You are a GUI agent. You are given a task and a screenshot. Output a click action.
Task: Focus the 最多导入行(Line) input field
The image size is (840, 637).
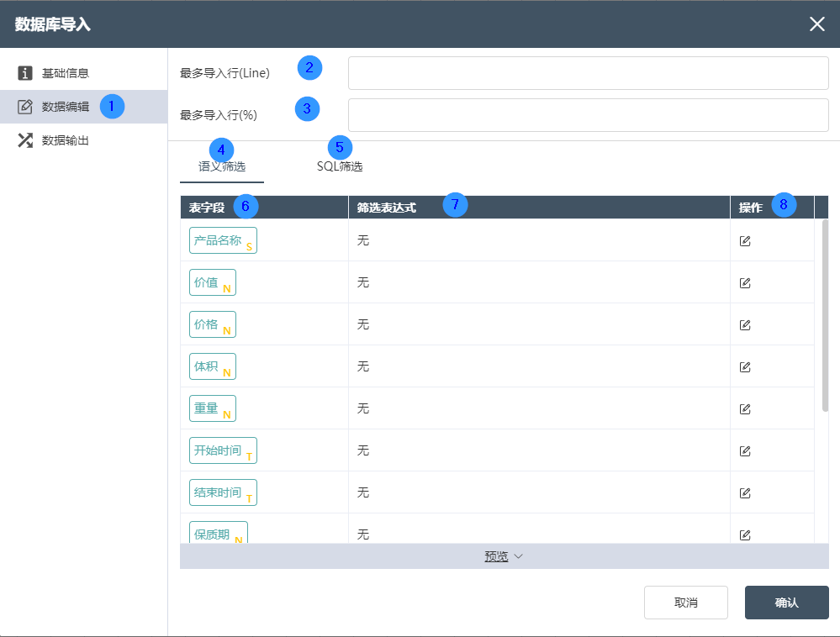pos(588,73)
